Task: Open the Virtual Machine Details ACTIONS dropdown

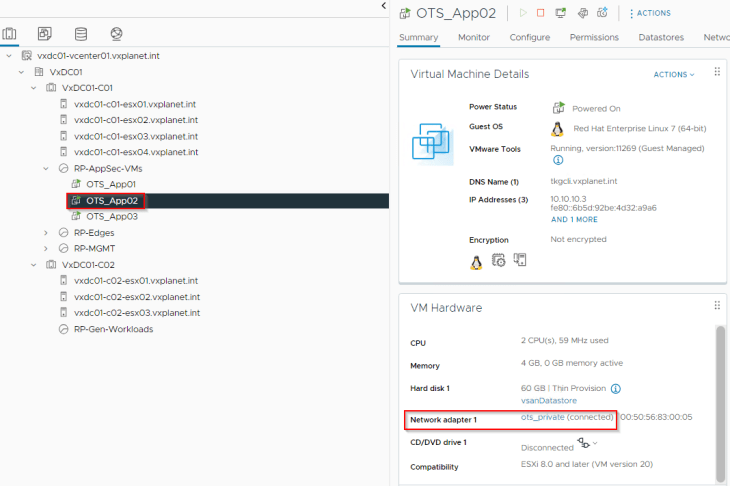Action: (x=674, y=74)
